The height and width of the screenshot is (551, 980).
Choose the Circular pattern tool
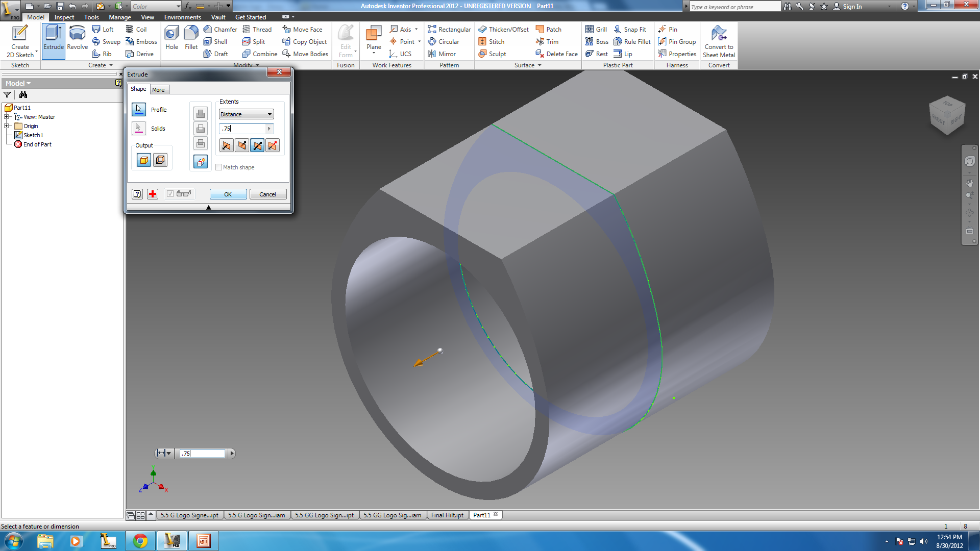click(x=444, y=41)
